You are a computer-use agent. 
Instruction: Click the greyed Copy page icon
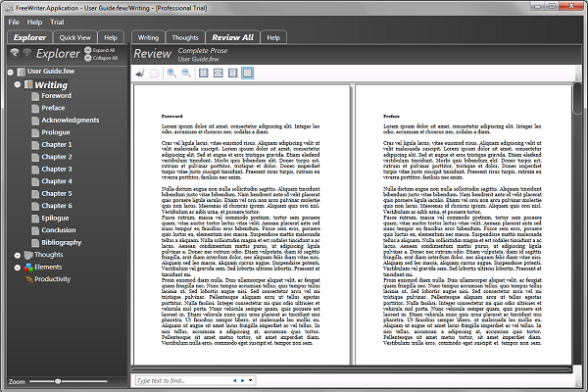[x=155, y=73]
